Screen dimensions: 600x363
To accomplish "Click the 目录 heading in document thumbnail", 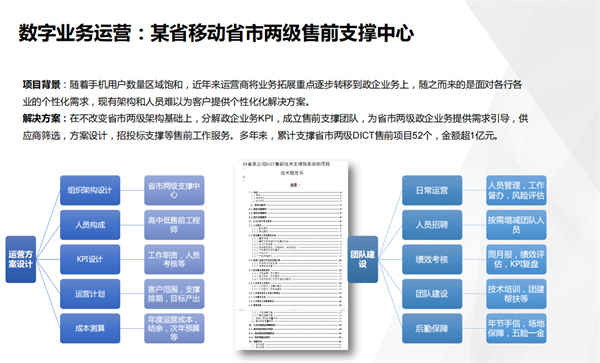I will (293, 185).
